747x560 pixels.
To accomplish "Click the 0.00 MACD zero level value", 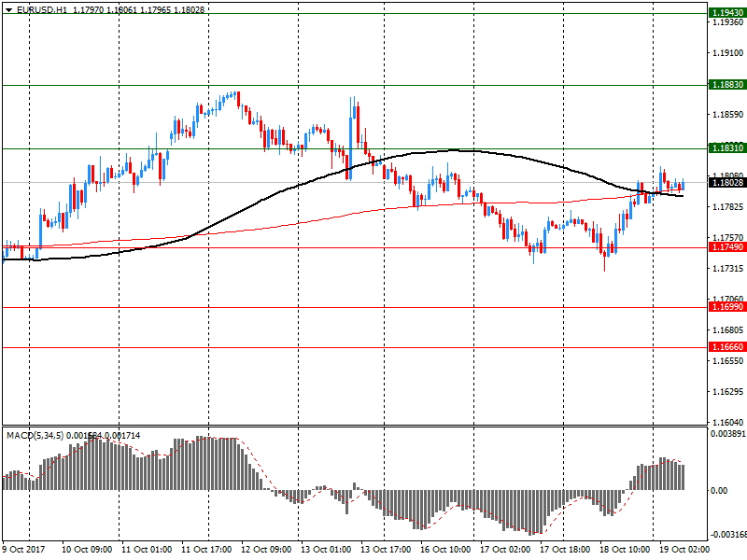I will 719,491.
